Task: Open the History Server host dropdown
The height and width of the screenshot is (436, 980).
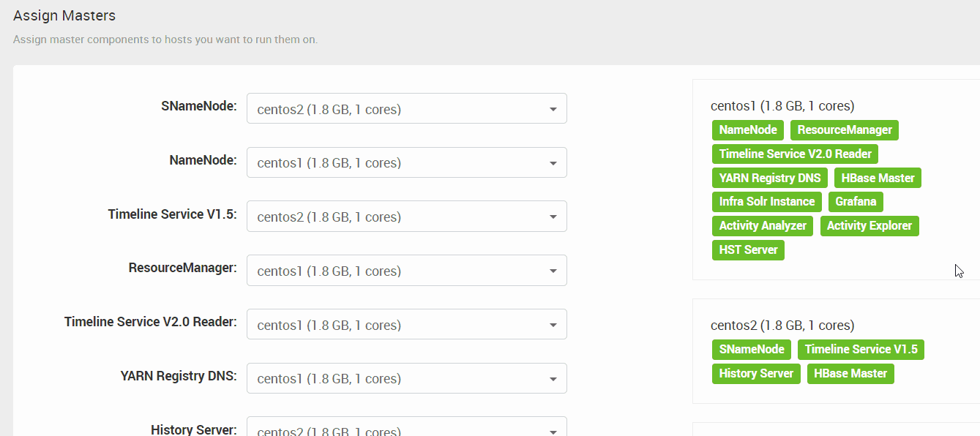Action: 406,426
